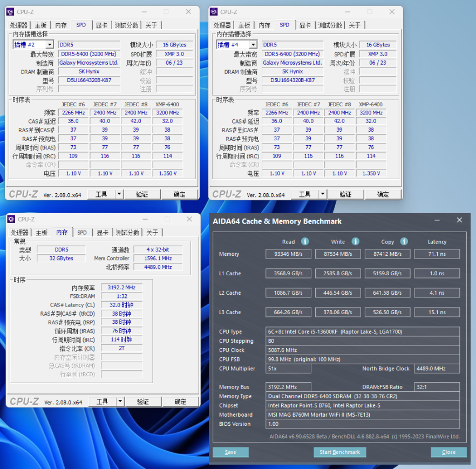Viewport: 476px width, 469px height.
Task: Show info about AIDA64 Copy column
Action: (x=404, y=241)
